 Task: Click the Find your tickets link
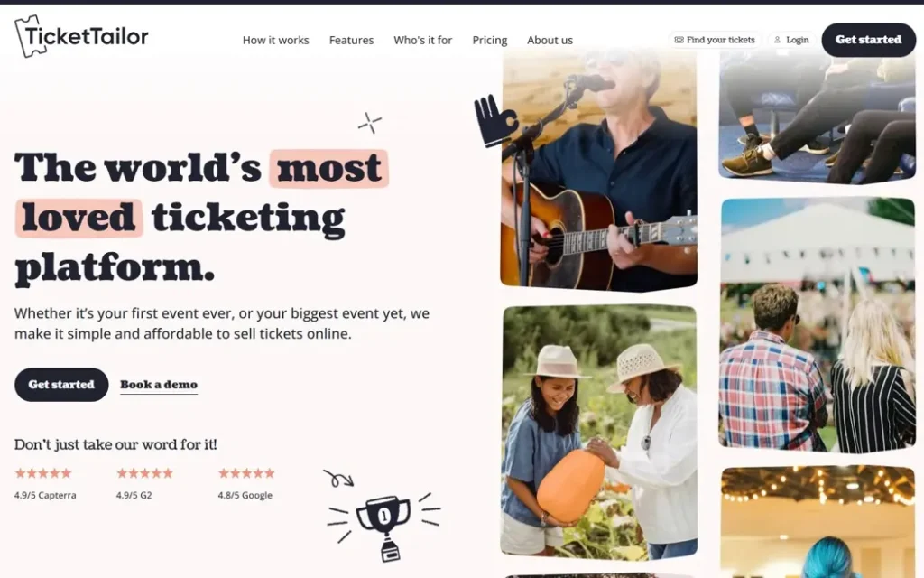pyautogui.click(x=715, y=40)
